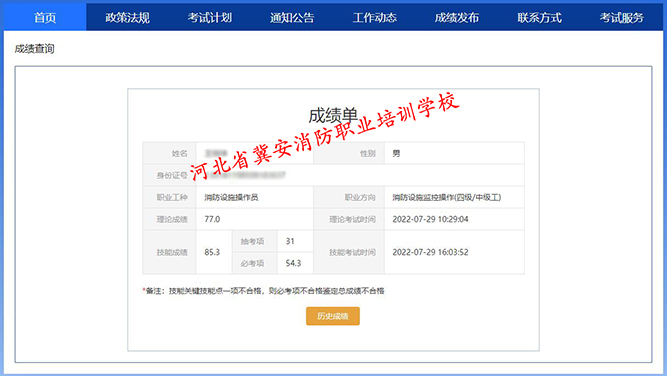Screen dimensions: 667x376
Task: Click the 备注 remark note text
Action: point(263,291)
